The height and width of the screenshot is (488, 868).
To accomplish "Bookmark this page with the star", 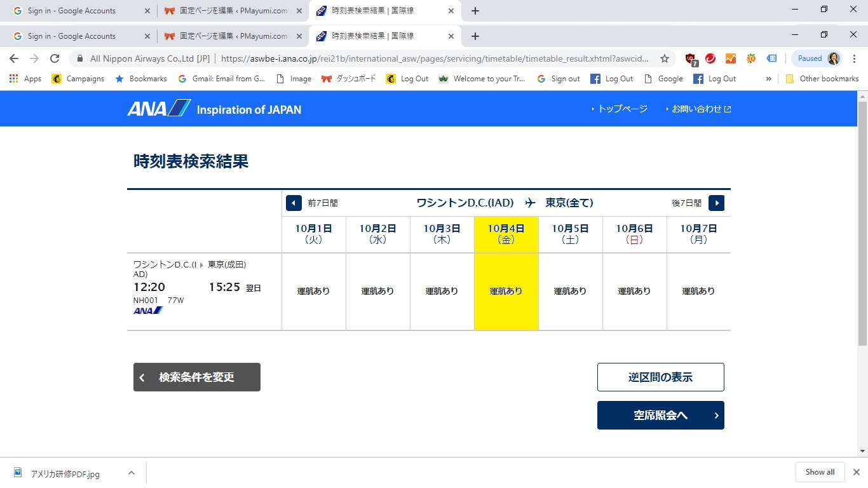I will (665, 58).
